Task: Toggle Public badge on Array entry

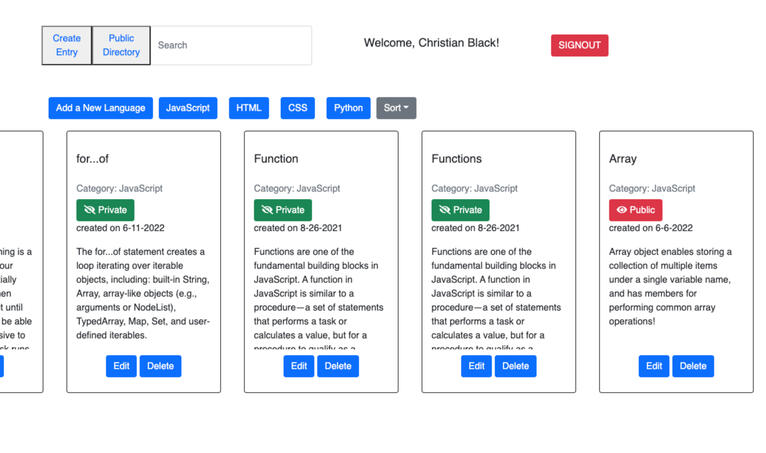Action: [636, 210]
